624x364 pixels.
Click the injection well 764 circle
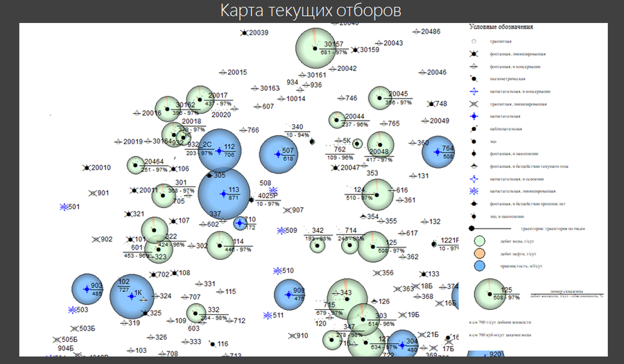pos(438,152)
